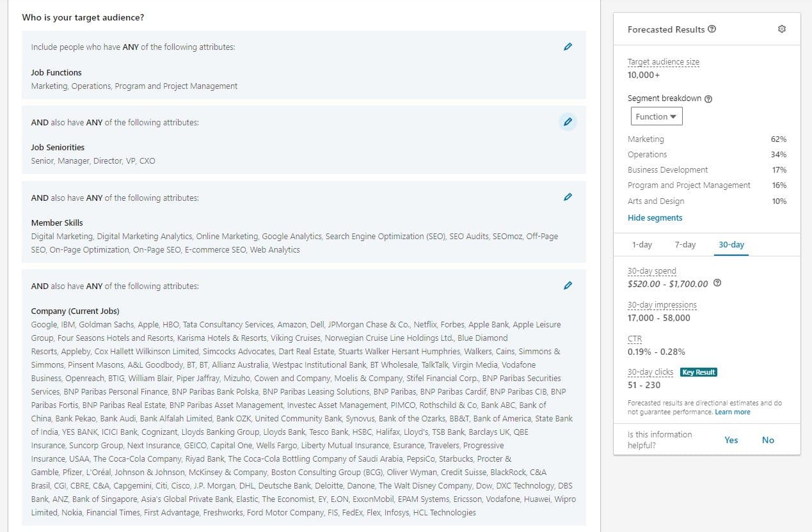Image resolution: width=812 pixels, height=532 pixels.
Task: Open the Learn more link
Action: pos(732,412)
